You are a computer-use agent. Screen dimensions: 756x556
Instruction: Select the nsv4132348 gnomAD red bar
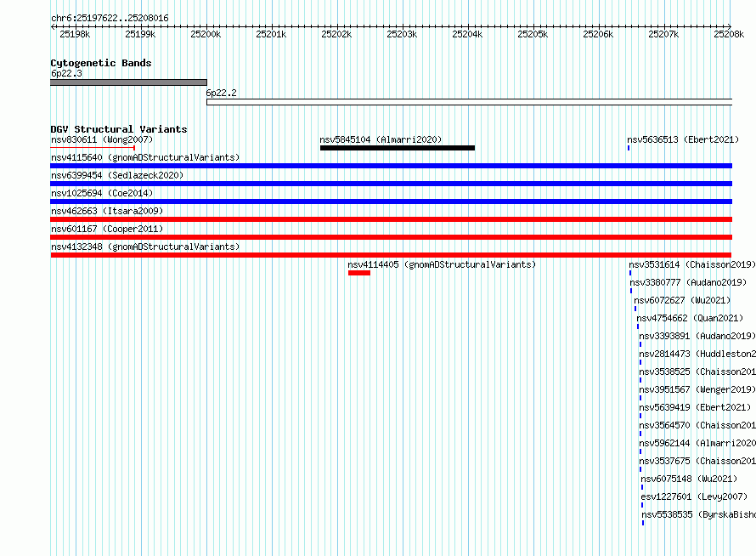pos(391,255)
